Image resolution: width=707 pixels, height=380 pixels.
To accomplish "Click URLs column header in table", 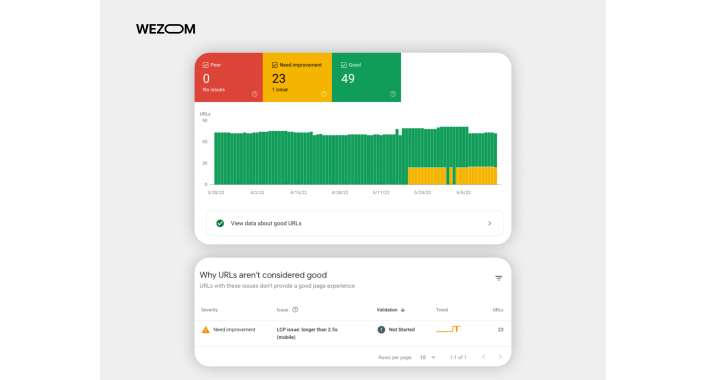I will pyautogui.click(x=498, y=310).
